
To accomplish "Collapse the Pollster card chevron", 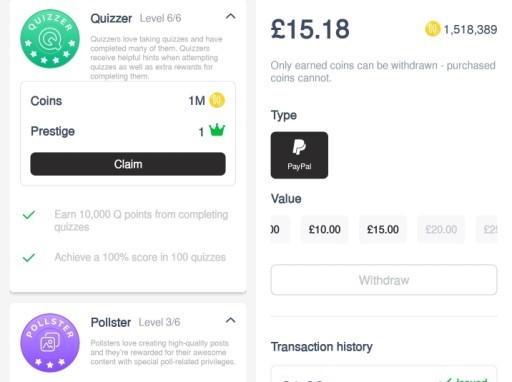I will [x=231, y=321].
